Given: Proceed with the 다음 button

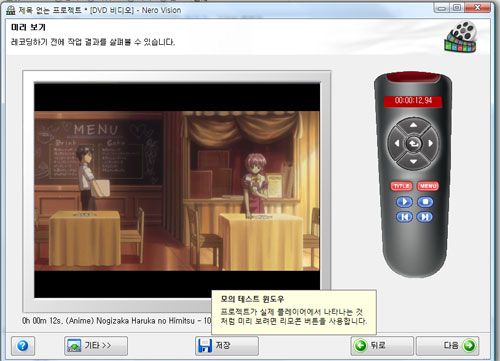Looking at the screenshot, I should pos(448,346).
